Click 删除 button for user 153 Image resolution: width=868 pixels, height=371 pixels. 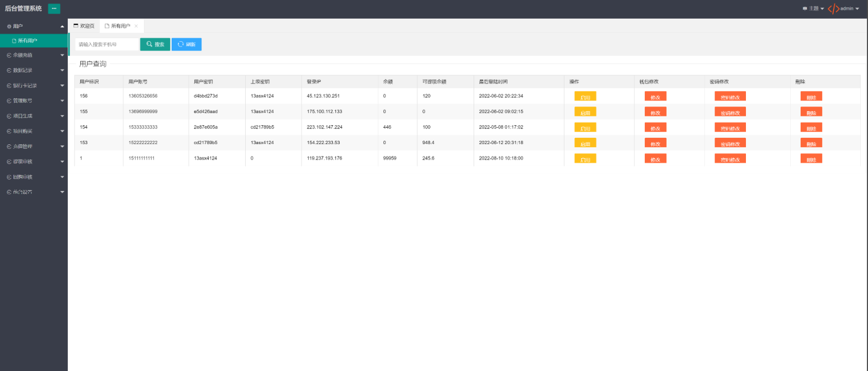pos(811,143)
